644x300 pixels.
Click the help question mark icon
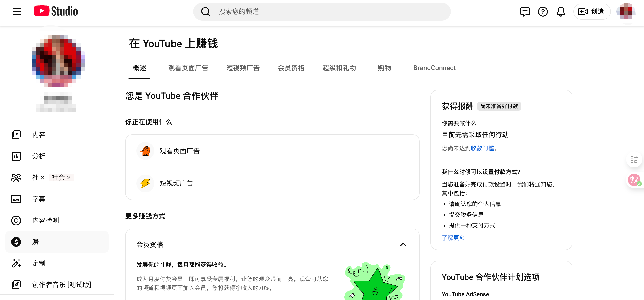point(542,11)
